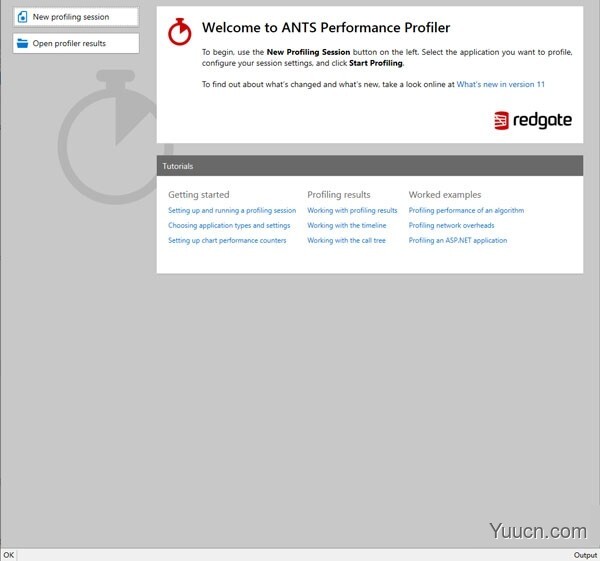Open Working with the timeline tutorial
The width and height of the screenshot is (600, 561).
[347, 225]
